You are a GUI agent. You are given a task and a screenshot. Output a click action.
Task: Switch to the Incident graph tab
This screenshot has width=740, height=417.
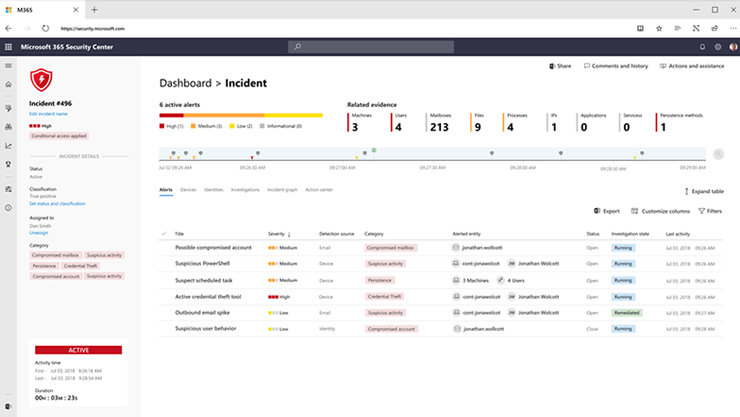(281, 189)
